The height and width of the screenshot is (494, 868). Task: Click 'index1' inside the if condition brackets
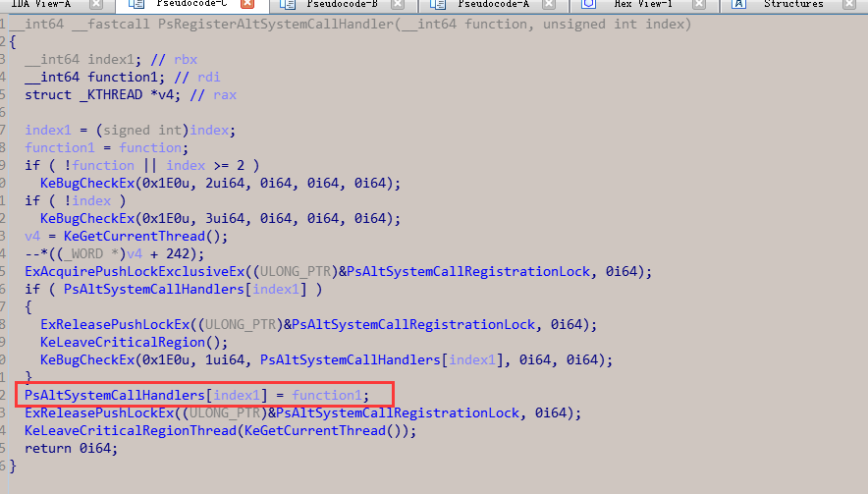276,290
